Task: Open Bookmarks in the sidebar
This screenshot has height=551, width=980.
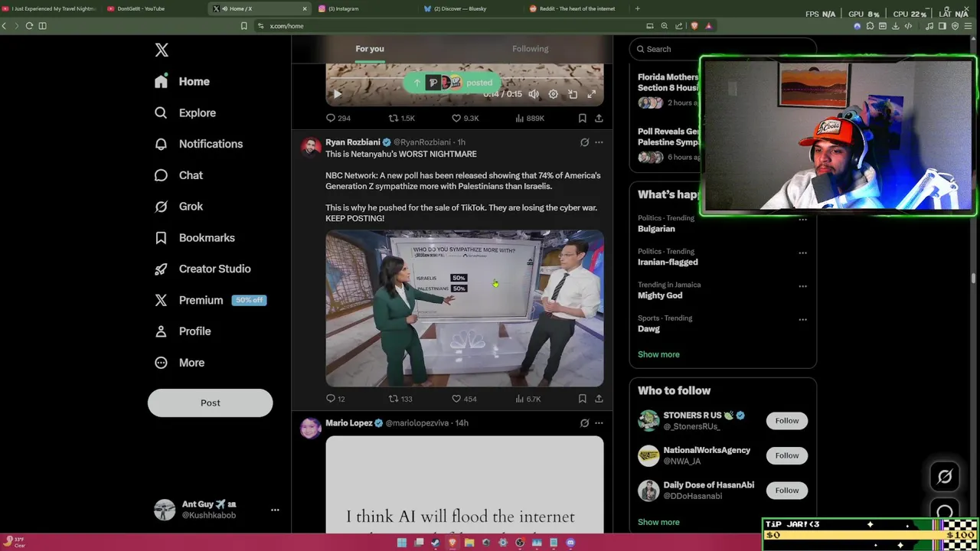Action: 194,238
